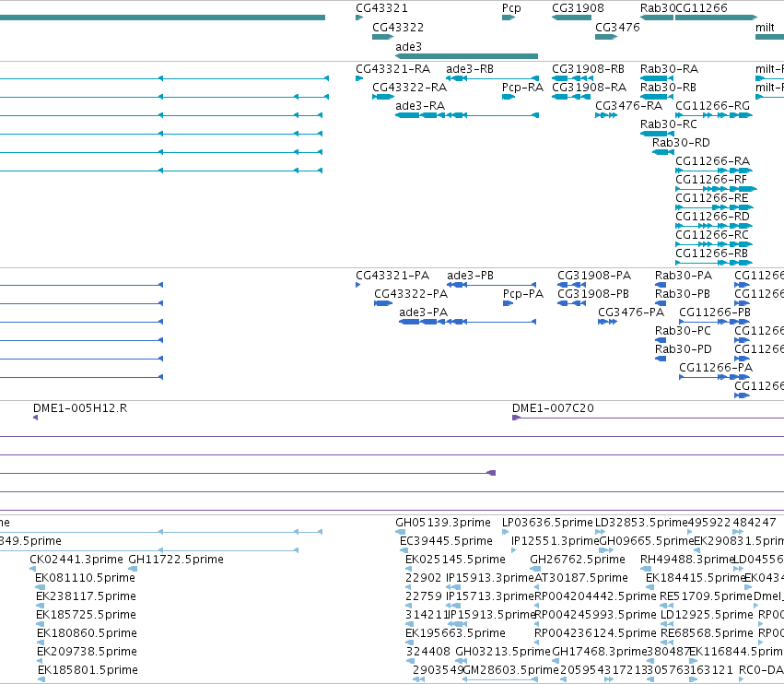This screenshot has height=684, width=784.
Task: Click EST IP12551.3prime
Action: (x=514, y=550)
